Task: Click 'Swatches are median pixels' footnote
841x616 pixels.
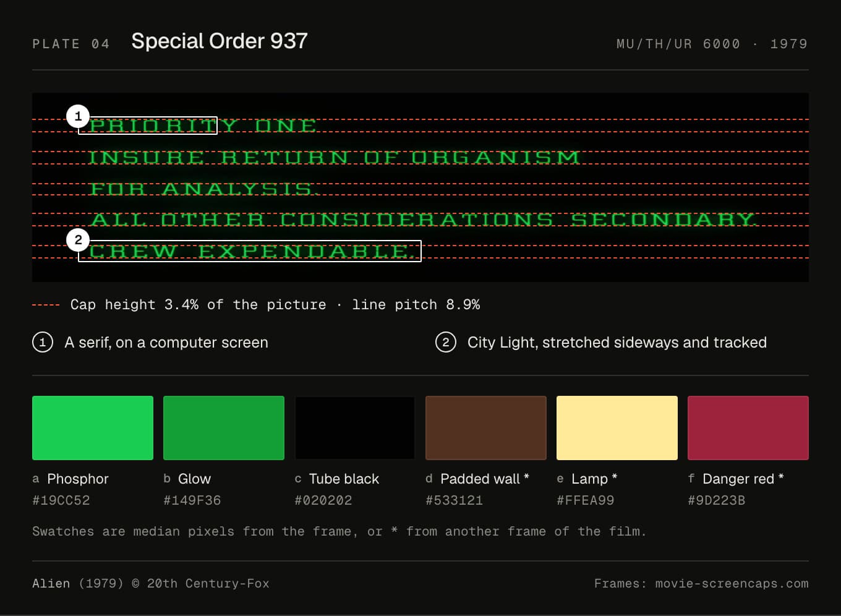Action: tap(339, 531)
